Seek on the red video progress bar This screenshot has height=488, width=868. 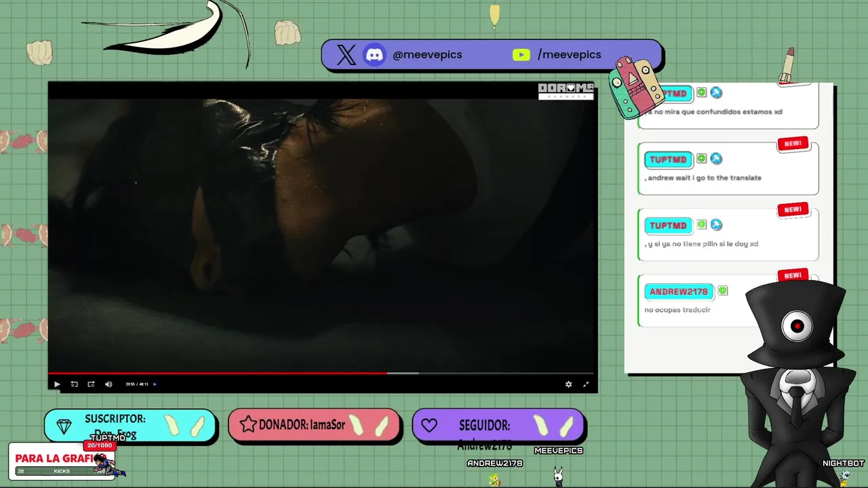(321, 373)
